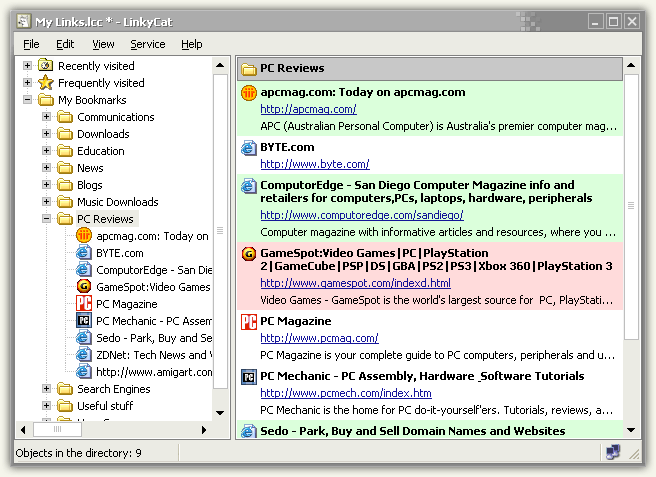Open the pcmech.com/index.htm link
This screenshot has height=477, width=656.
tap(346, 393)
